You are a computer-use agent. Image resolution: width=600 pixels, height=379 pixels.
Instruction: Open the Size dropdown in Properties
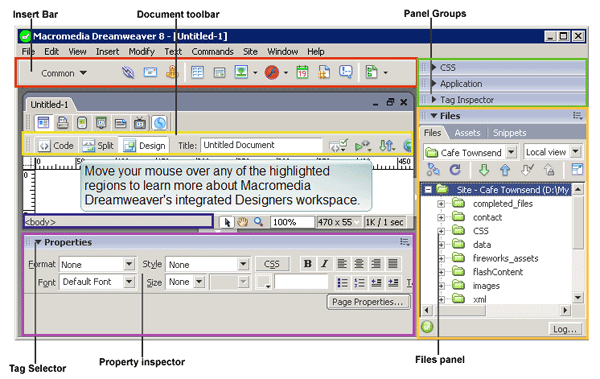click(x=199, y=282)
